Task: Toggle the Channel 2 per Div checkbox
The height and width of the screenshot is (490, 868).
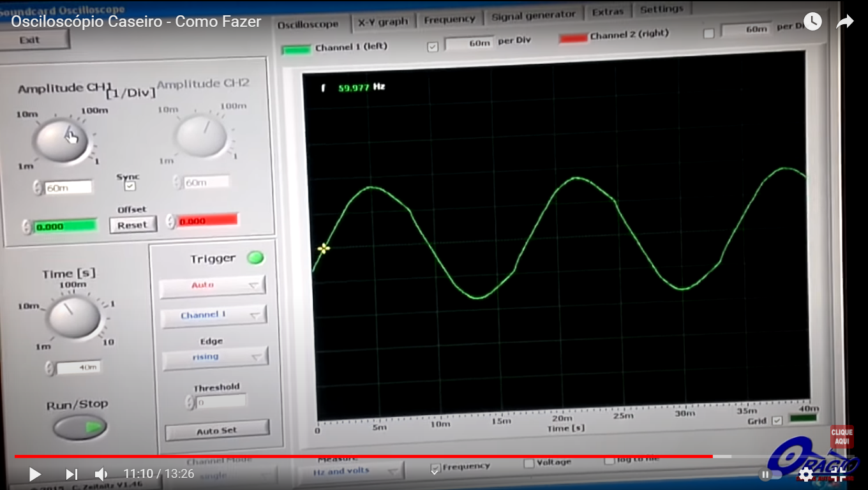Action: (x=708, y=33)
